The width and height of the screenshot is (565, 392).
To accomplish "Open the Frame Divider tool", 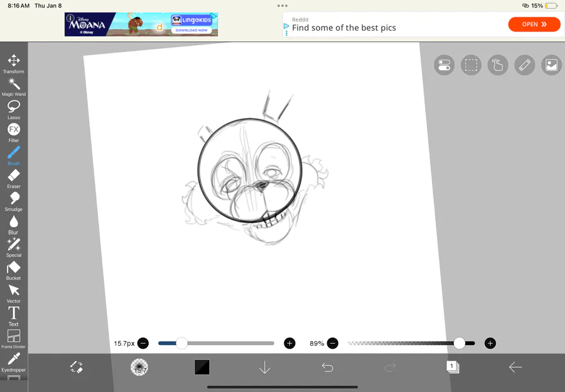I will pyautogui.click(x=14, y=339).
